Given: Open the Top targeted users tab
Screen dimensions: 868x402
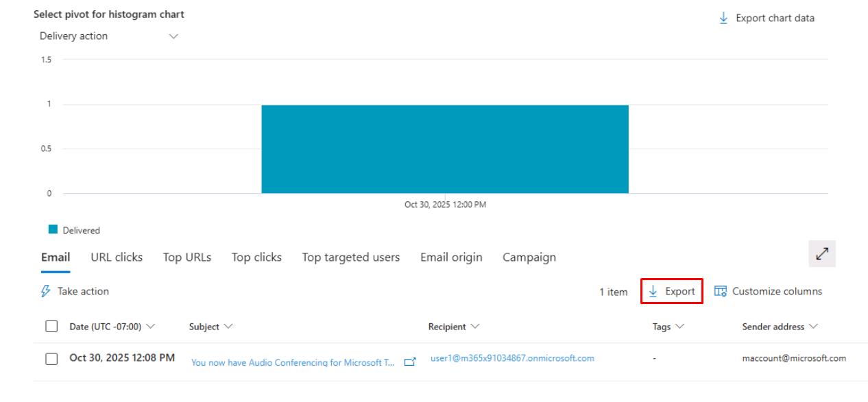Looking at the screenshot, I should pyautogui.click(x=351, y=257).
